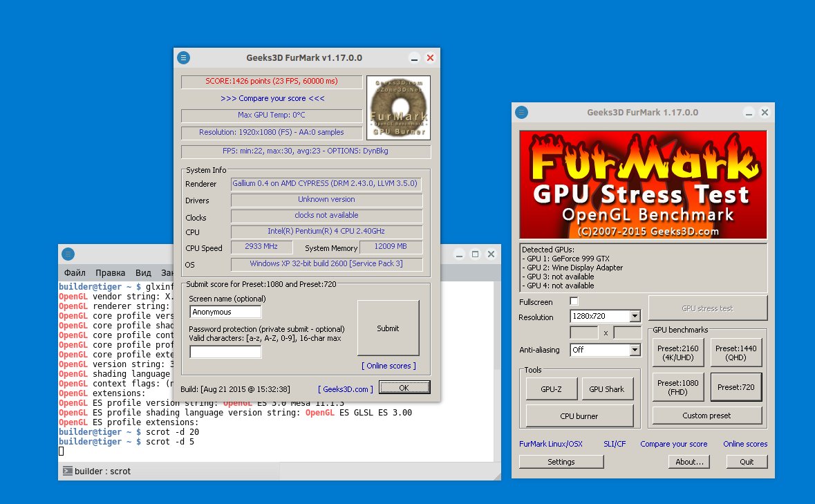Click the scrot -d 20 command line
The height and width of the screenshot is (504, 815).
pos(129,432)
